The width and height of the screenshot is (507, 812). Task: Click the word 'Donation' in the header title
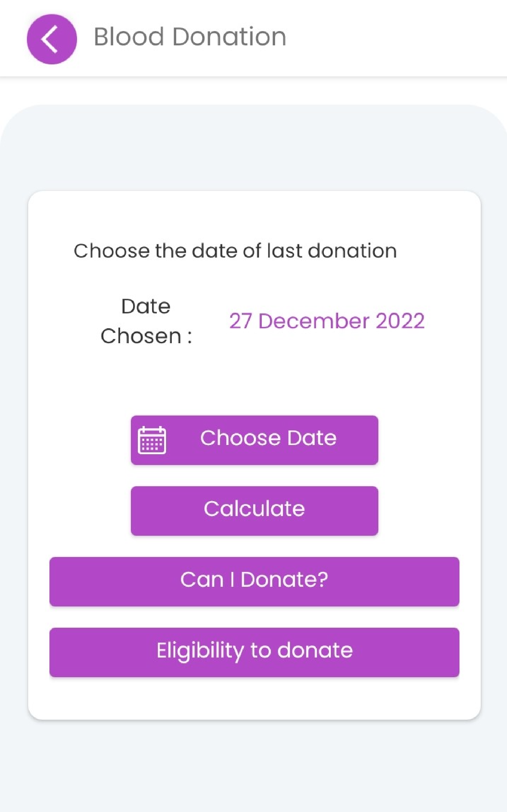(x=229, y=36)
